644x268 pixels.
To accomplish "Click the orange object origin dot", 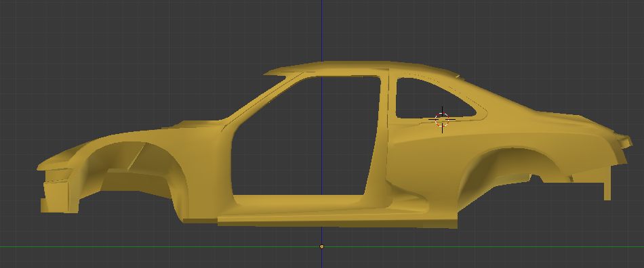I will (321, 247).
